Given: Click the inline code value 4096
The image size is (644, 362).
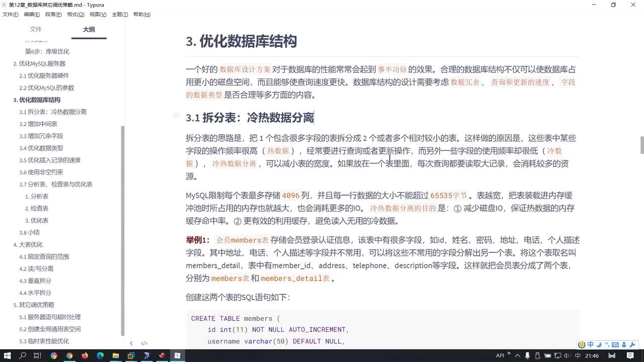Looking at the screenshot, I should click(291, 196).
